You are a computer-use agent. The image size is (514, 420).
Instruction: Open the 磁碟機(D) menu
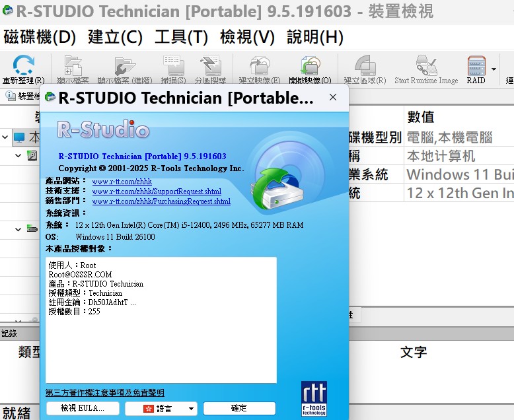coord(40,37)
